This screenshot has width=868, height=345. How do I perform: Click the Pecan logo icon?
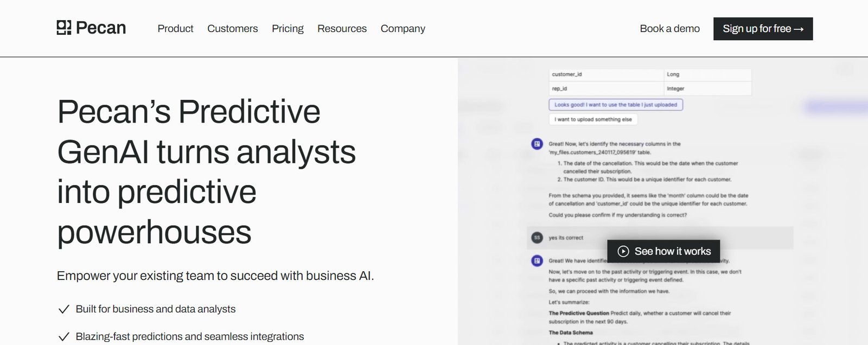(x=64, y=28)
